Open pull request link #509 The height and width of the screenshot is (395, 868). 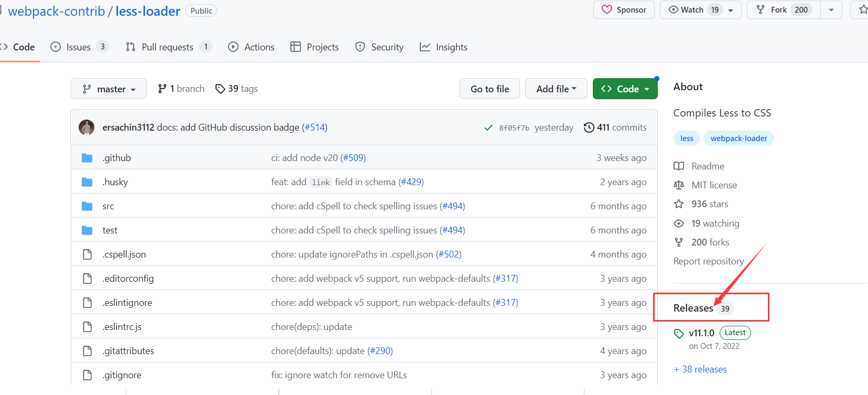(353, 158)
